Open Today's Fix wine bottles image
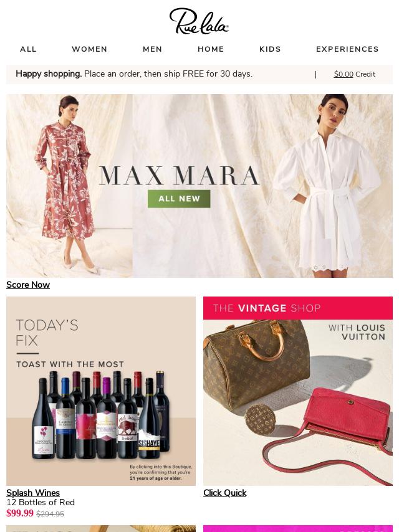 pyautogui.click(x=101, y=391)
